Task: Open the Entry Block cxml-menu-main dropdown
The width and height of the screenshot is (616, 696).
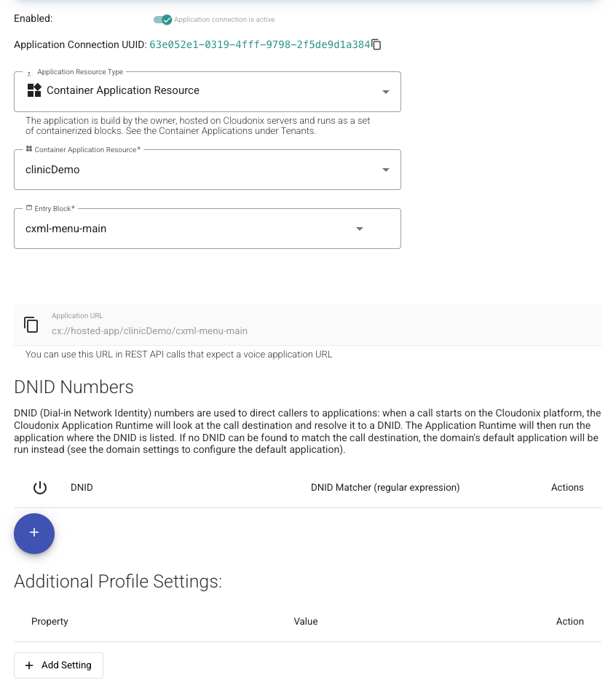Action: [359, 229]
